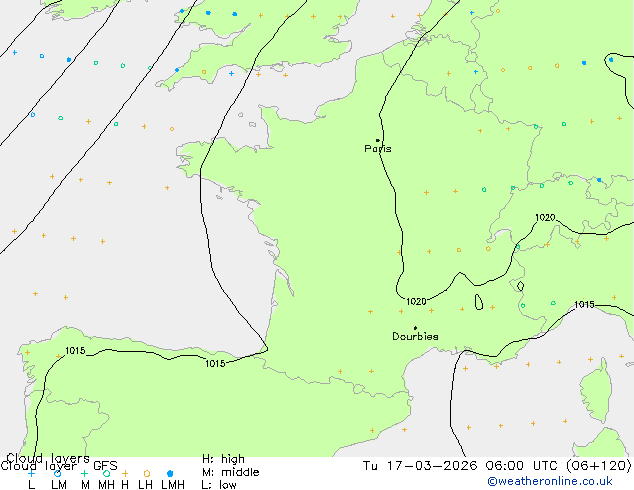634x490 pixels.
Task: Click the blue plus symbol for L clouds
Action: coord(31,473)
